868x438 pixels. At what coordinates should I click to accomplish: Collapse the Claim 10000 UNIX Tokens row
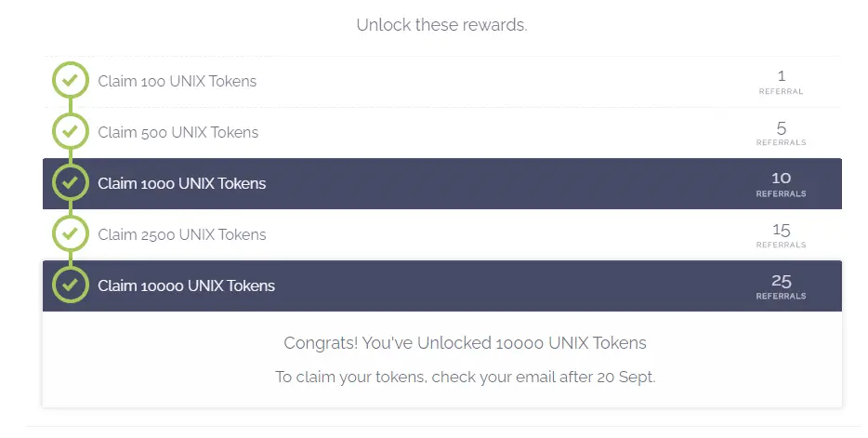point(442,285)
